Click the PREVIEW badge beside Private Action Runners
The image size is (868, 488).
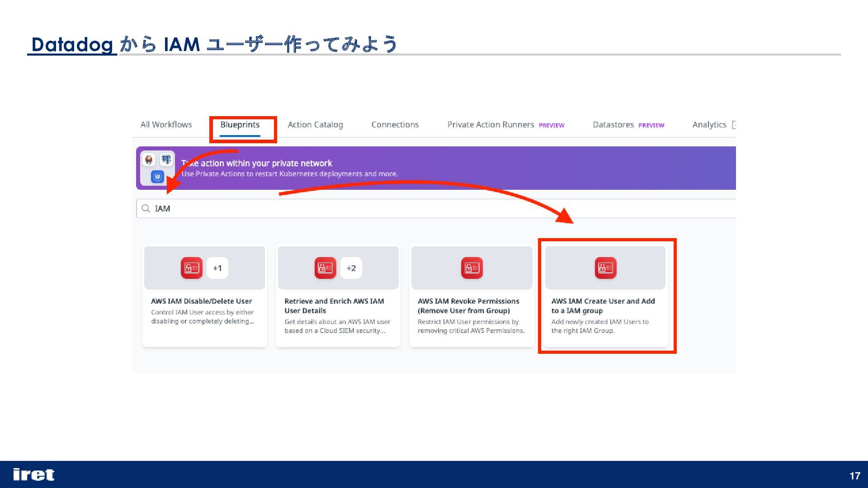(552, 126)
